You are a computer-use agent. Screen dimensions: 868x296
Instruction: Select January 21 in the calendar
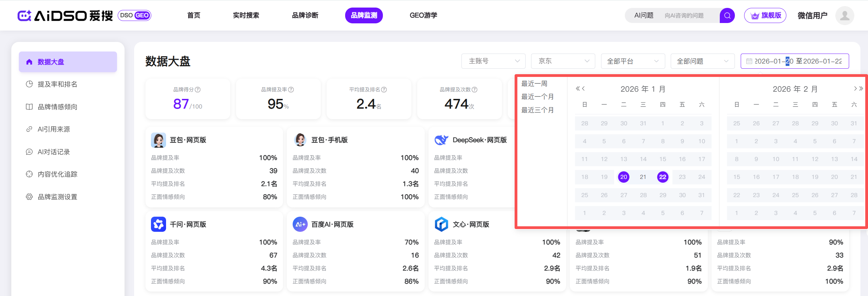point(643,177)
